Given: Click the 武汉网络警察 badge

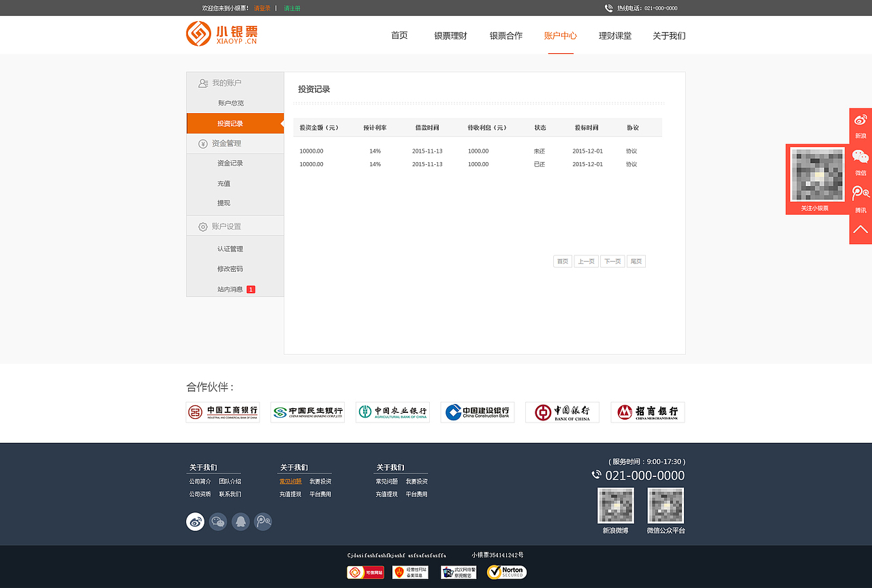Looking at the screenshot, I should pos(458,572).
